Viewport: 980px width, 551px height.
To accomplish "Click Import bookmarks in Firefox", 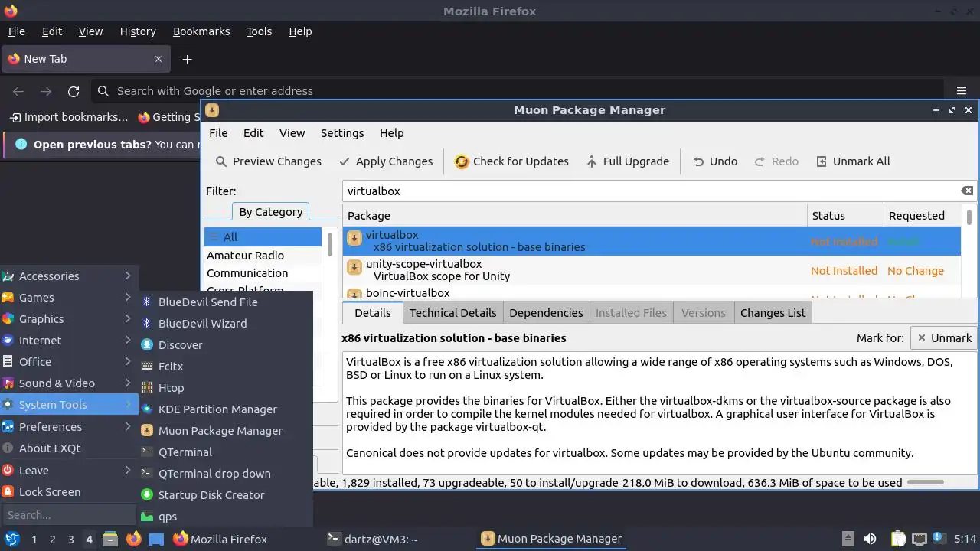I will [x=70, y=117].
